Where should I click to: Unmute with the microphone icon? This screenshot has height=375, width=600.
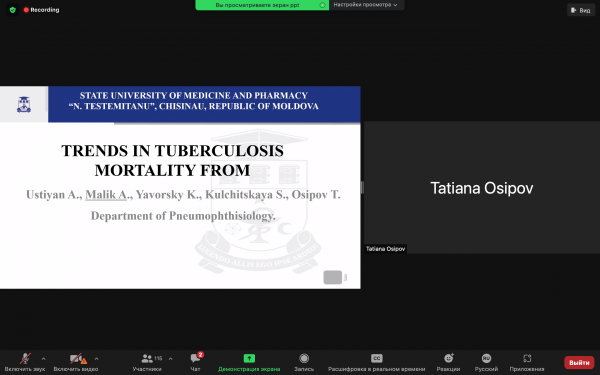(25, 359)
